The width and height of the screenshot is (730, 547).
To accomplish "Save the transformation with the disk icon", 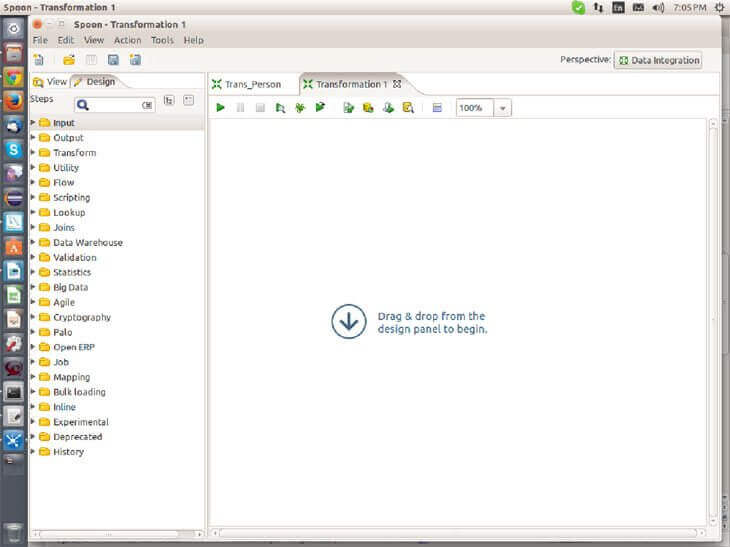I will [113, 60].
